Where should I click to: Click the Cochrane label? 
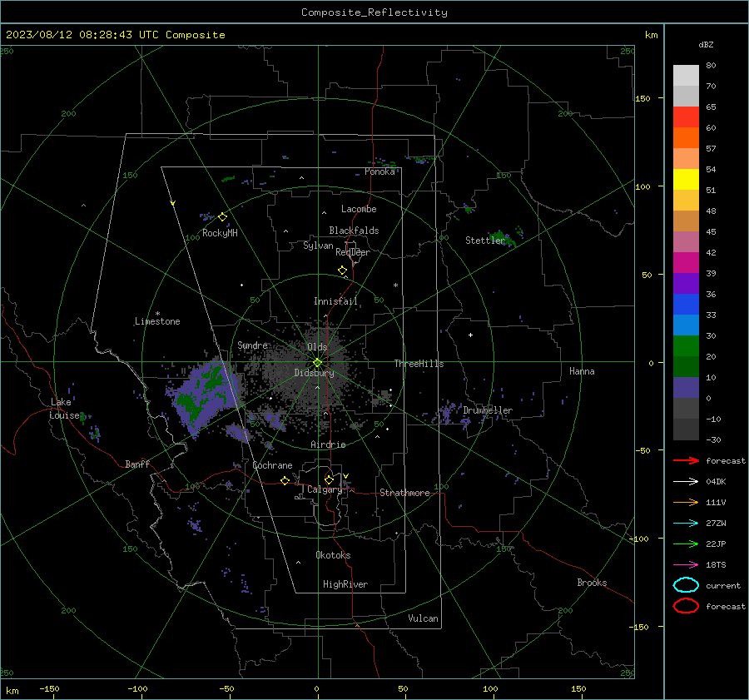click(x=272, y=465)
